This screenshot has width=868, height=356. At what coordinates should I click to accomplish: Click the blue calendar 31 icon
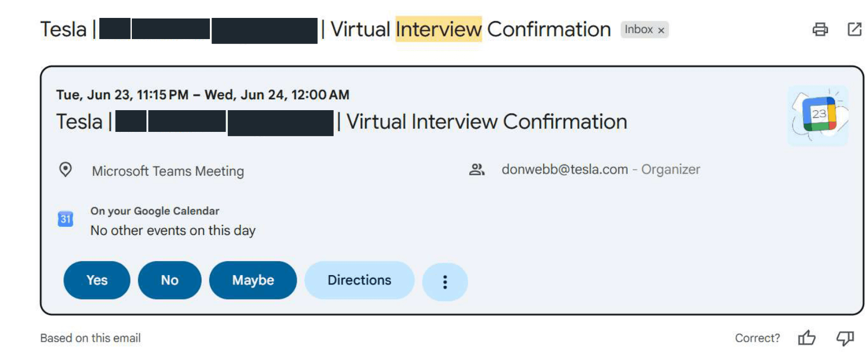click(x=65, y=219)
